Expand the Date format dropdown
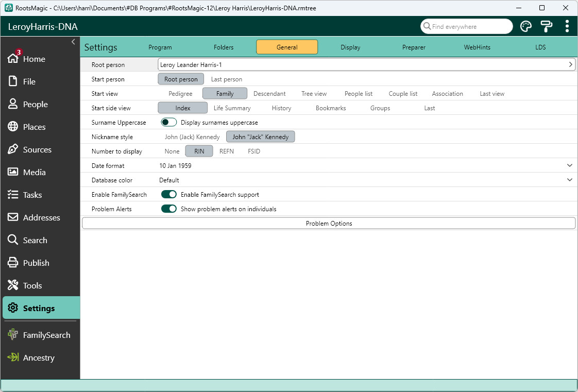Viewport: 578px width, 392px height. point(570,165)
